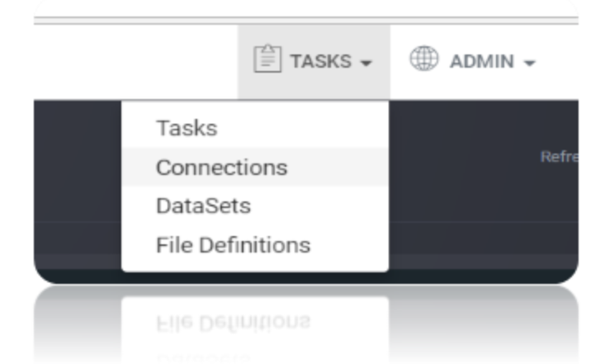Click the globe icon beside ADMIN
600x364 pixels.
424,58
